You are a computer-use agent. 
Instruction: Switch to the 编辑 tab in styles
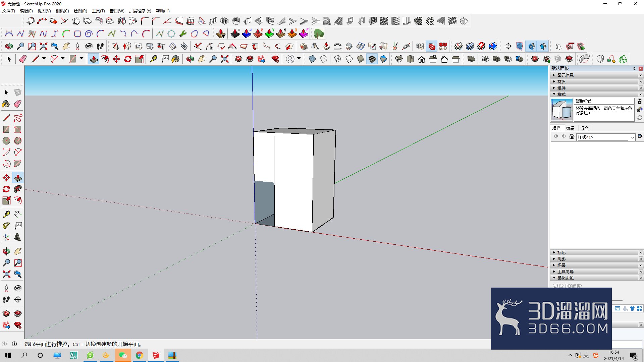570,128
